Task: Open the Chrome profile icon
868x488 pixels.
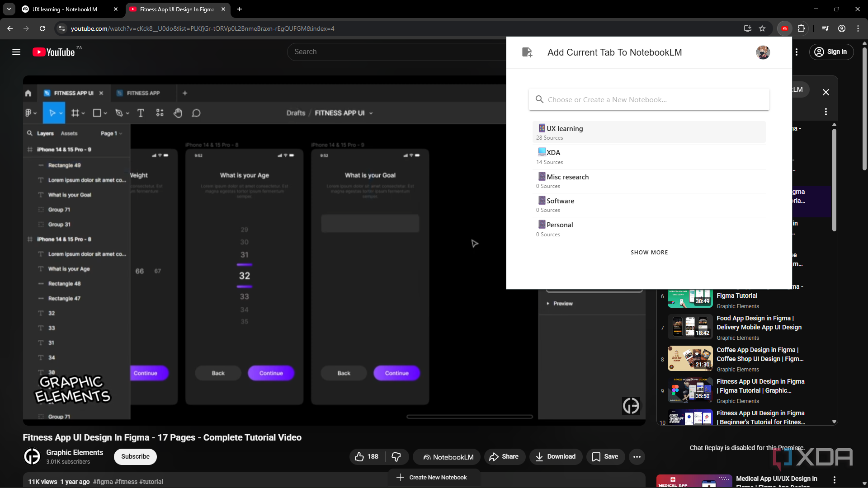Action: coord(842,28)
